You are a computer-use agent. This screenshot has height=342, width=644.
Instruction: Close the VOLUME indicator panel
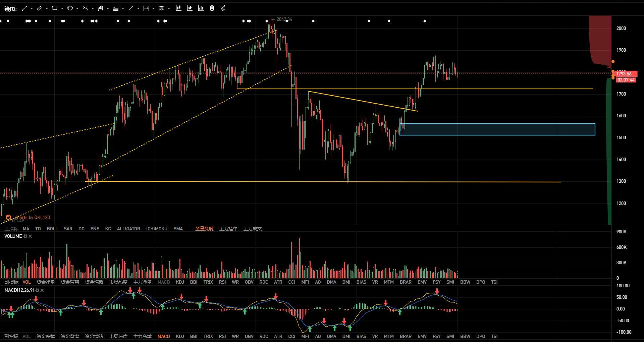click(30, 236)
